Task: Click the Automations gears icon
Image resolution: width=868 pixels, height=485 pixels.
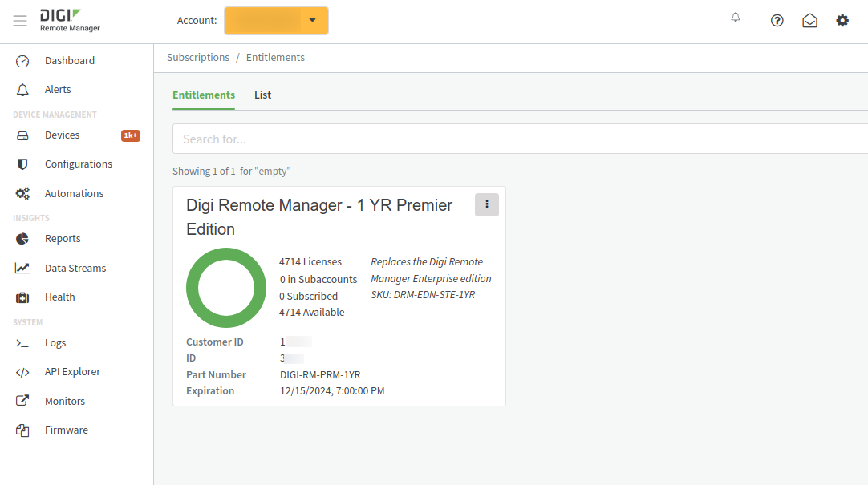Action: coord(22,193)
